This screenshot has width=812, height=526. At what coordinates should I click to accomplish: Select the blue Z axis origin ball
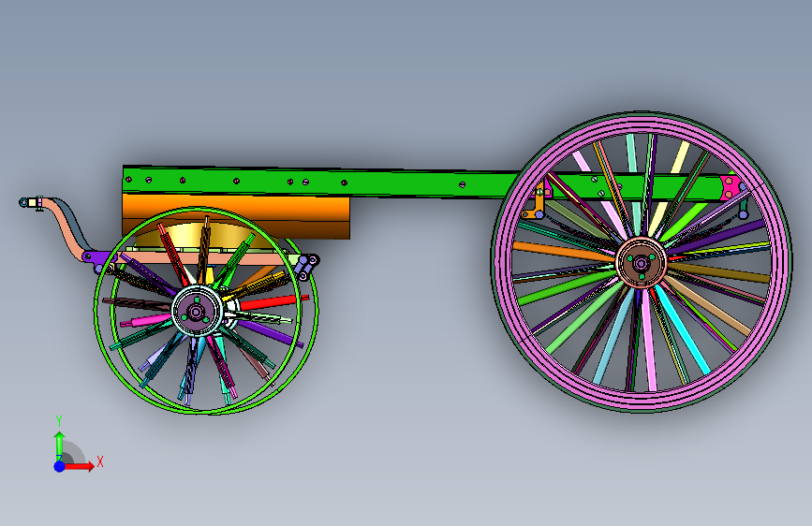pos(60,466)
